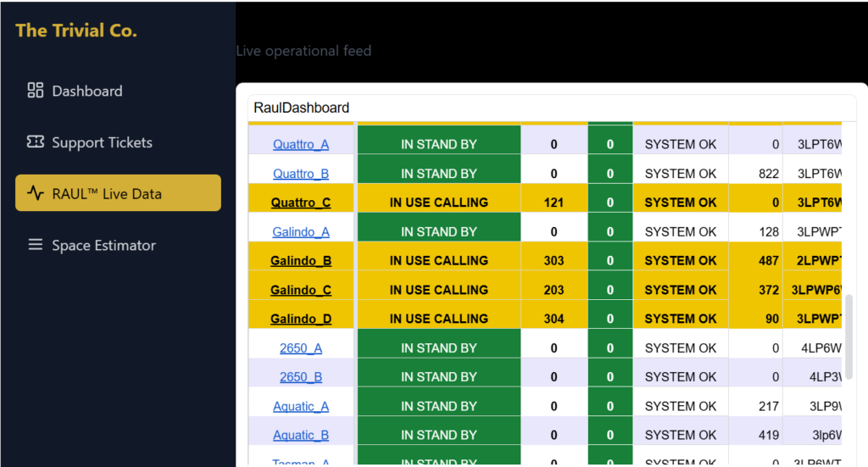
Task: Click the Aquatic_A link
Action: pyautogui.click(x=301, y=407)
